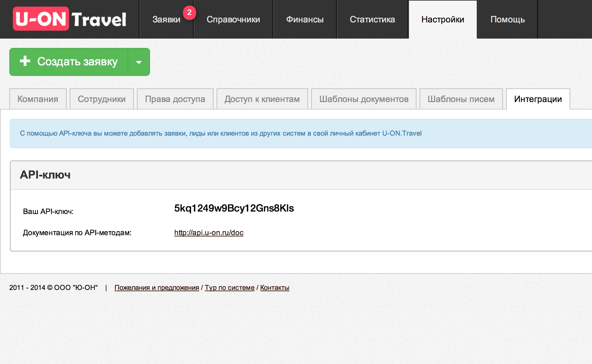Open the Справочники menu
Screen dimensions: 592x364
tap(233, 20)
